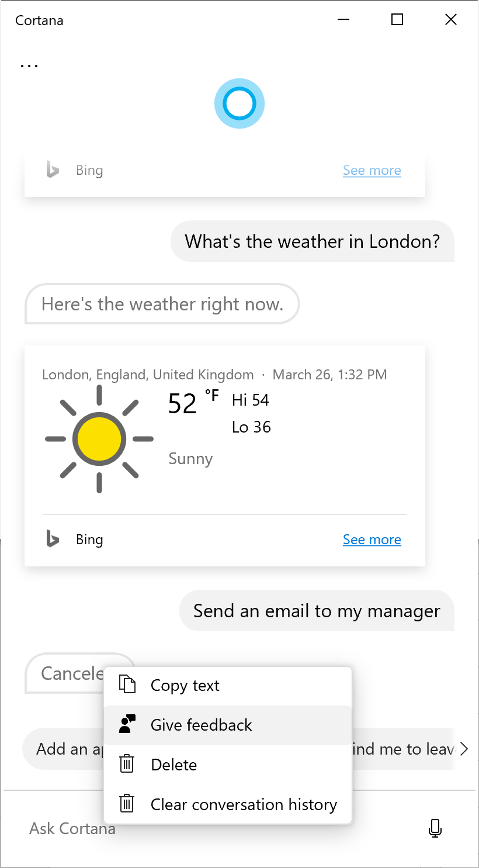The height and width of the screenshot is (868, 479).
Task: Click "What's the weather in London?" message
Action: point(312,241)
